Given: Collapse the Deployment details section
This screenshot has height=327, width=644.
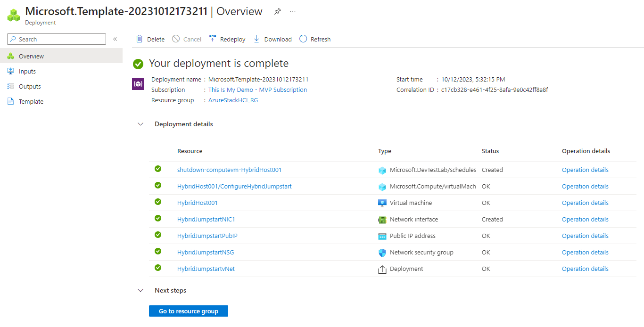Looking at the screenshot, I should click(x=140, y=124).
